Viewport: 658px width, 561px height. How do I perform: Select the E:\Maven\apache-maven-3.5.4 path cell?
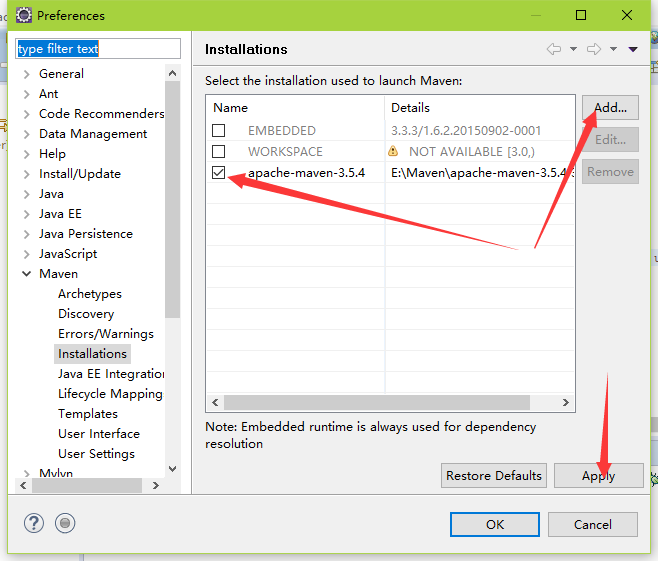(x=480, y=173)
